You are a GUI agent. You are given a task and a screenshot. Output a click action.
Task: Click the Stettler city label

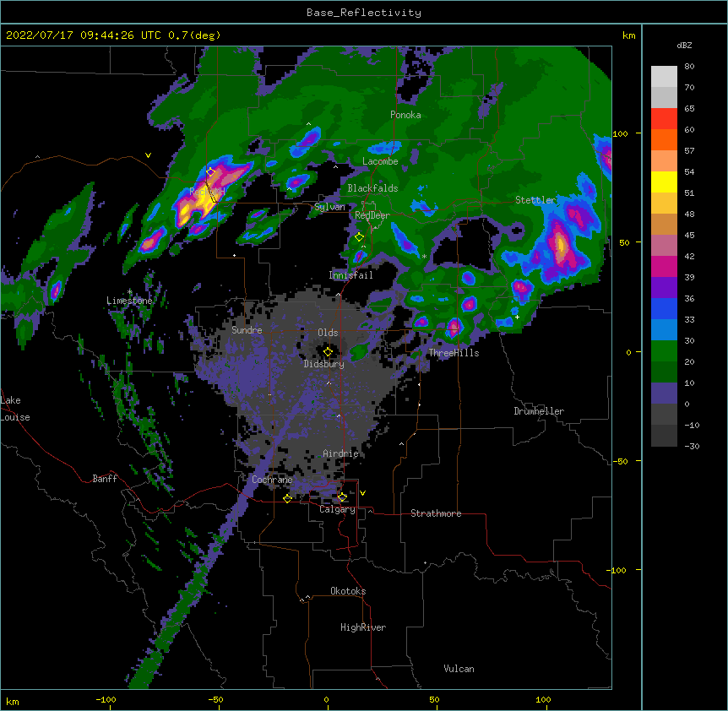(x=535, y=200)
